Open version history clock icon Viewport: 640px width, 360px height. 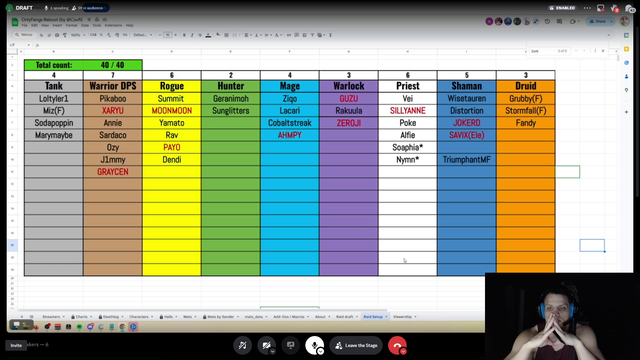[x=547, y=22]
